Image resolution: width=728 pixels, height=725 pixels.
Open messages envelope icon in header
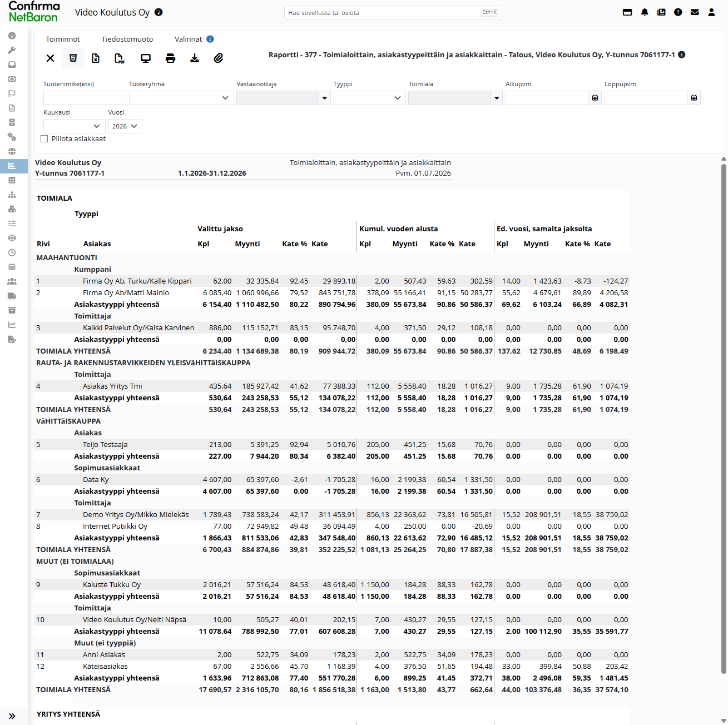click(695, 12)
